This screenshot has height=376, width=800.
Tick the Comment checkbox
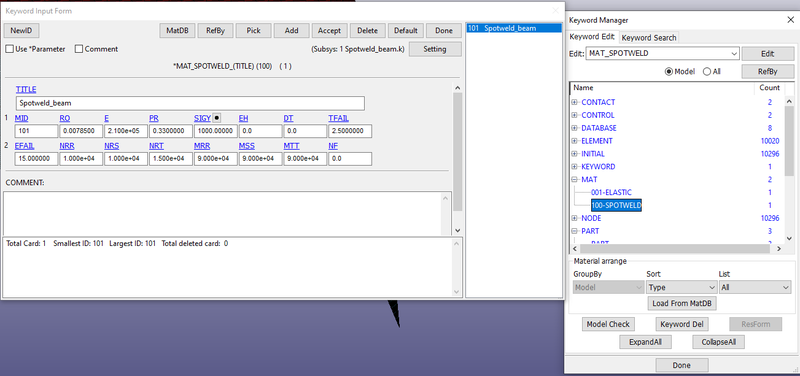[79, 49]
